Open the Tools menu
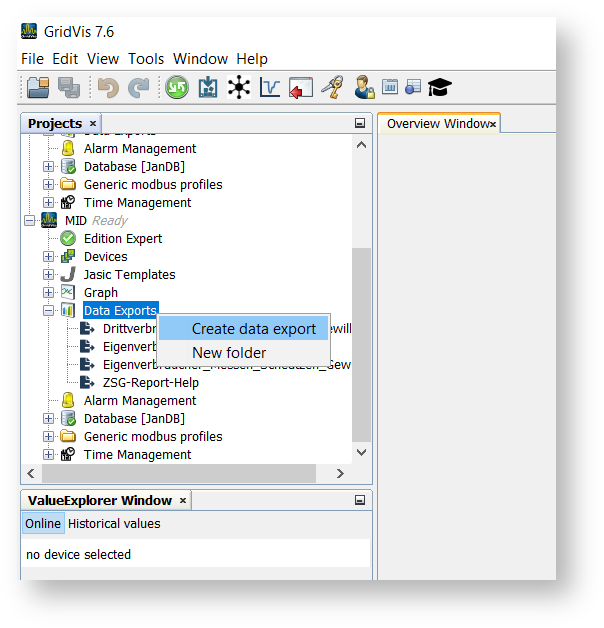 tap(146, 59)
